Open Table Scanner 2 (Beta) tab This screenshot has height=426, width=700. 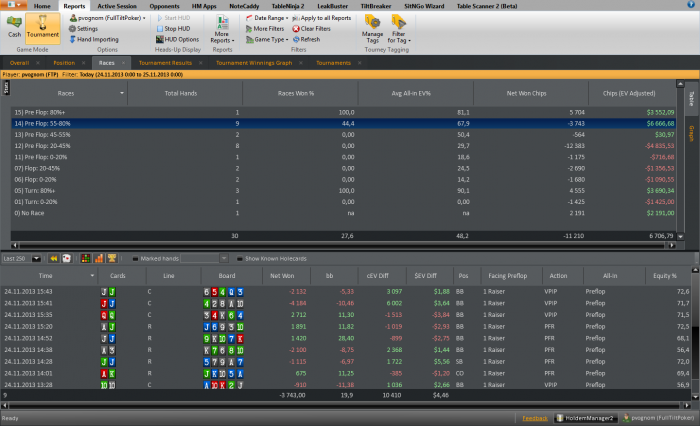(x=487, y=6)
